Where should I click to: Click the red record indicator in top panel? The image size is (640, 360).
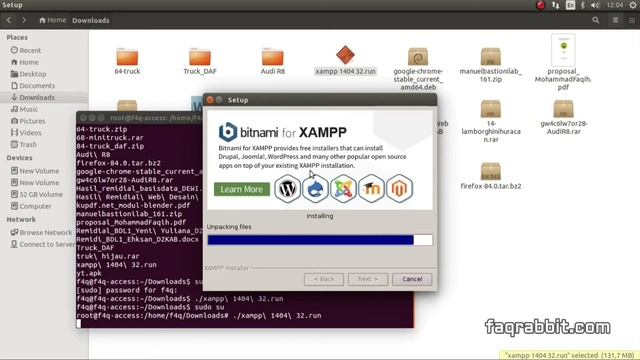point(540,5)
